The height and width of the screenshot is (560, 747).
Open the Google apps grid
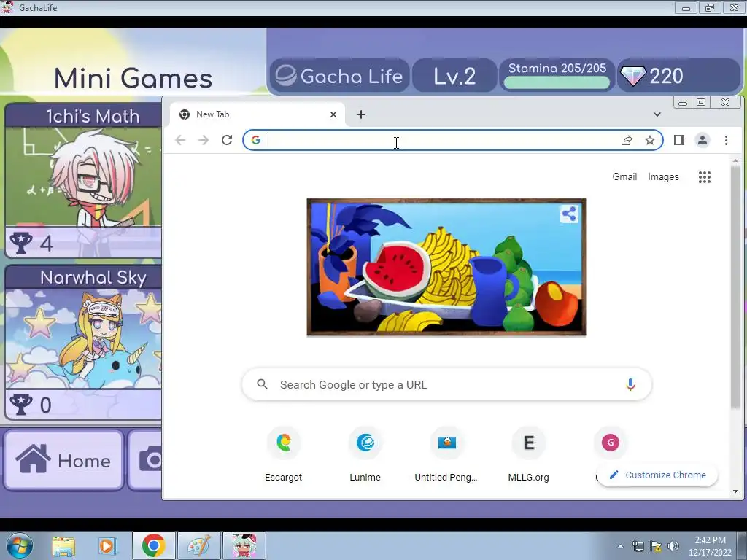(x=705, y=177)
